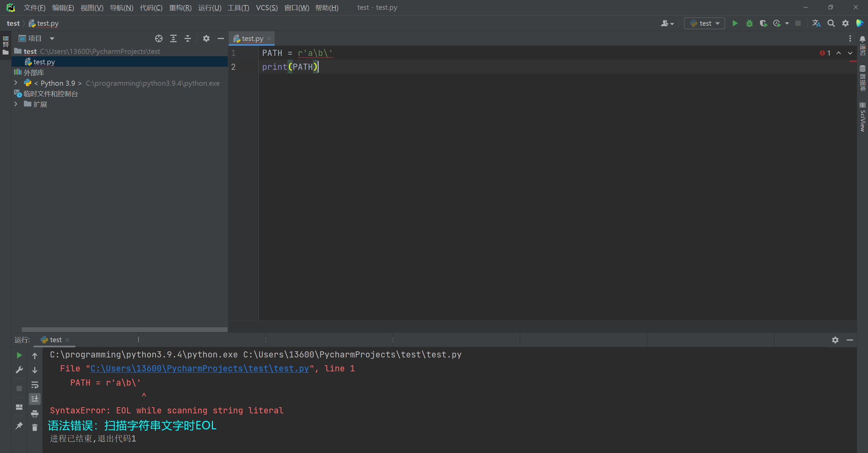The image size is (868, 453).
Task: Select opened file locate target icon
Action: click(159, 39)
